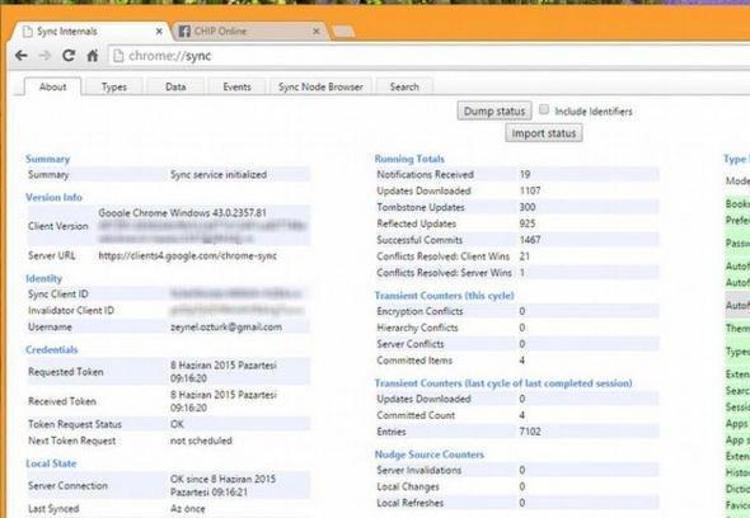Viewport: 750px width, 518px height.
Task: Open the Data tab
Action: [176, 87]
